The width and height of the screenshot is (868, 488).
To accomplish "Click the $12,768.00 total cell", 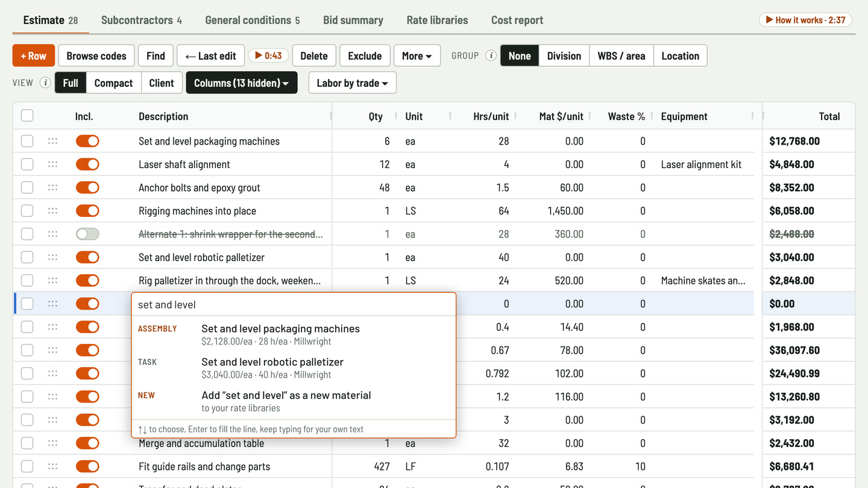I will [x=808, y=141].
